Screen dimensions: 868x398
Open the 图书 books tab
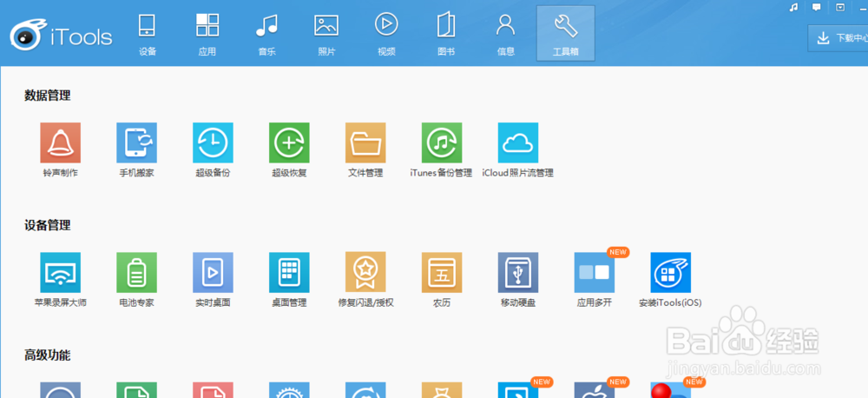(x=446, y=35)
